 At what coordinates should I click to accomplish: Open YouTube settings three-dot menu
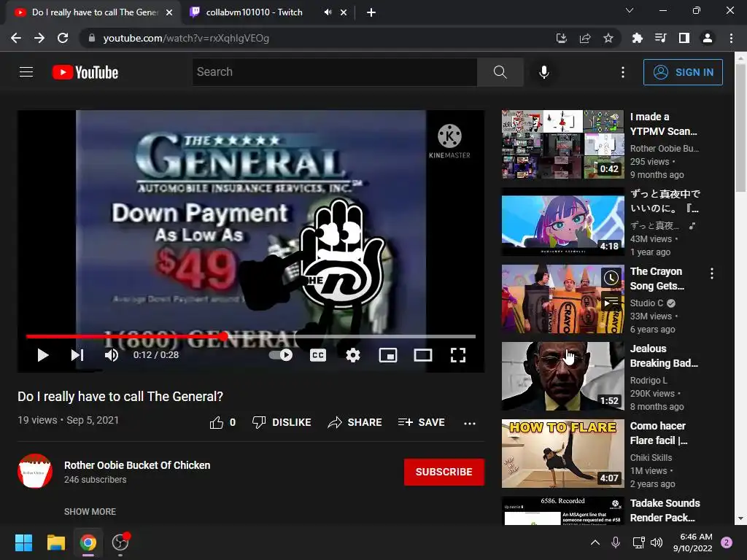[x=623, y=72]
